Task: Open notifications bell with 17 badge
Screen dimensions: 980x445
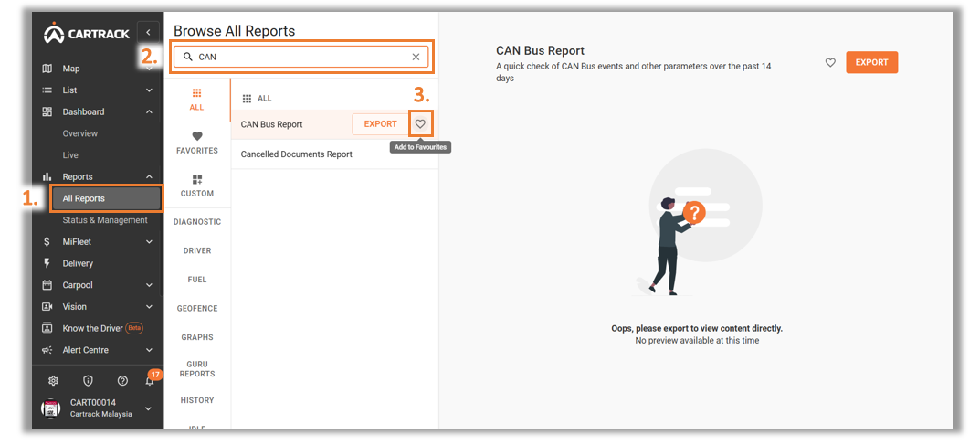Action: 150,380
